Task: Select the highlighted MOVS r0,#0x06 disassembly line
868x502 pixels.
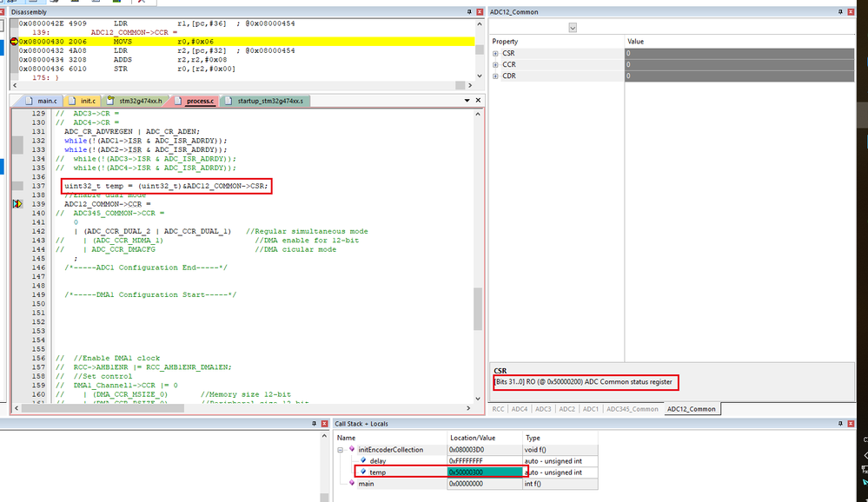Action: click(x=247, y=42)
